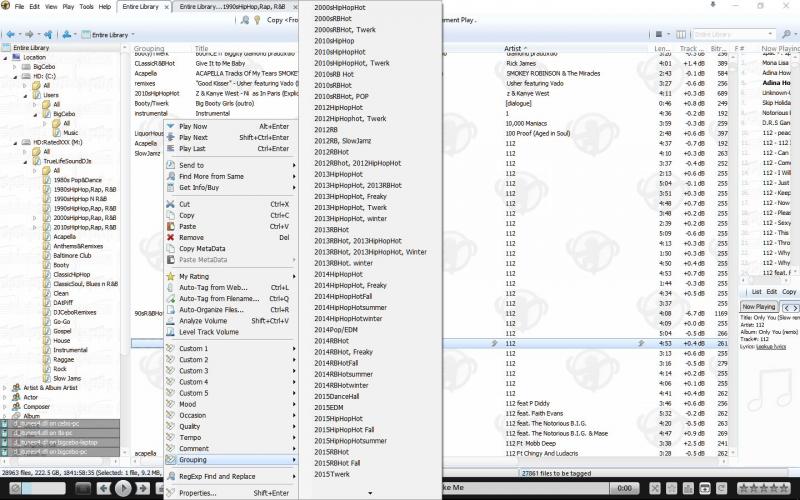The image size is (800, 500).
Task: Expand the BigCebo drive node
Action: [x=15, y=67]
